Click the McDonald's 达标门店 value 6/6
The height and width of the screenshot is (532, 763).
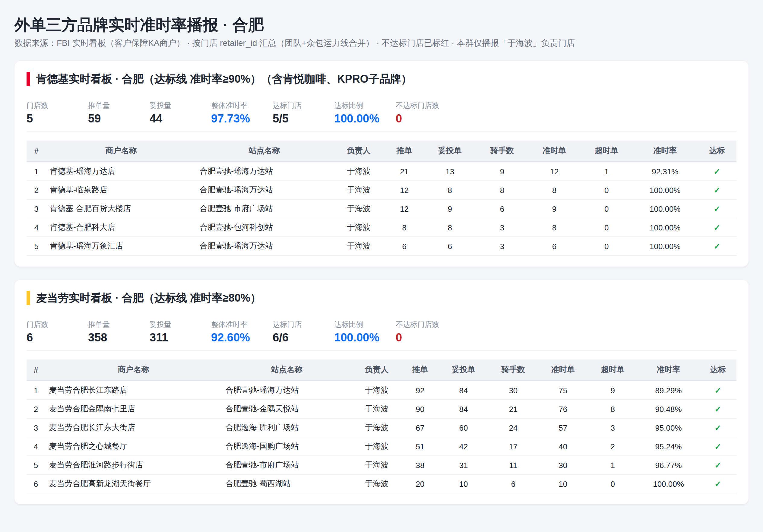280,337
